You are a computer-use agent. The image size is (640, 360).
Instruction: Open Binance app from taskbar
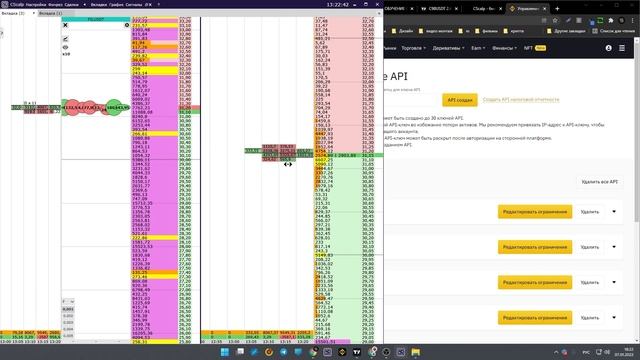(x=342, y=352)
